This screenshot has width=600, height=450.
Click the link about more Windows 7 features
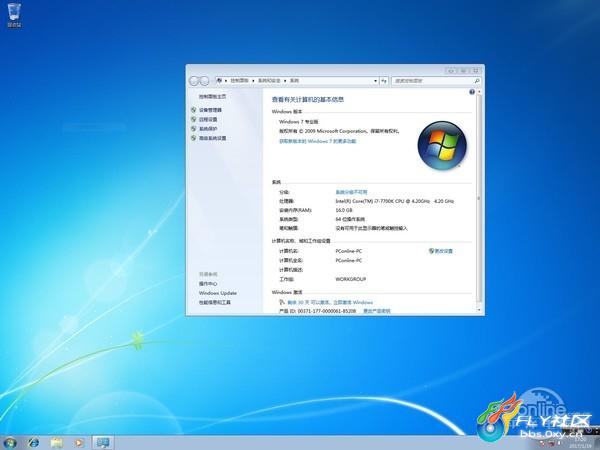pyautogui.click(x=318, y=141)
